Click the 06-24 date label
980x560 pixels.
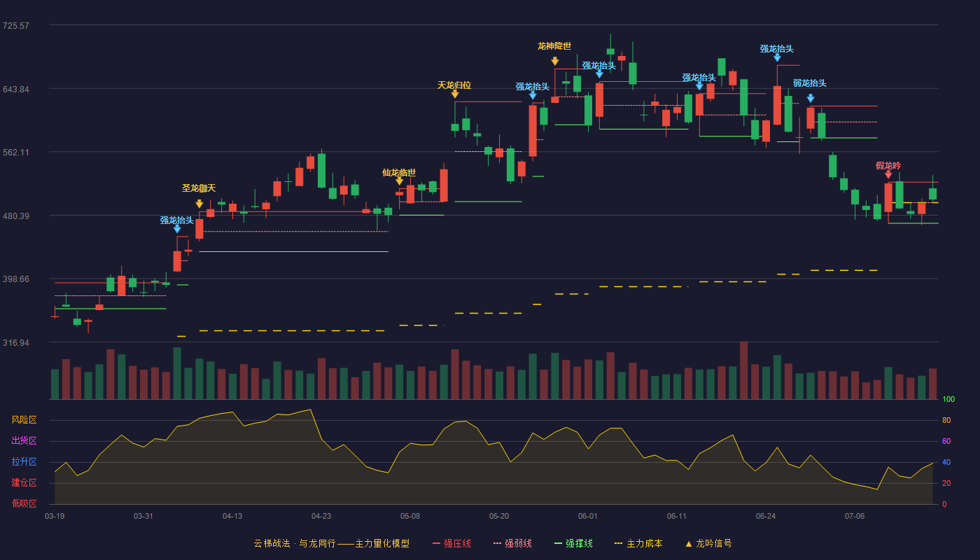pos(766,516)
